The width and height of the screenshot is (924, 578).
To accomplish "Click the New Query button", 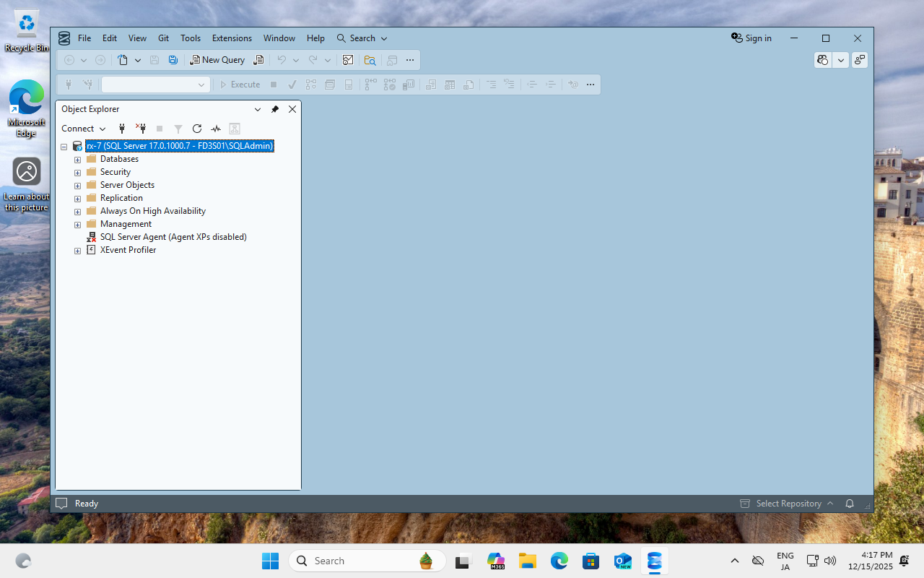I will (x=217, y=60).
